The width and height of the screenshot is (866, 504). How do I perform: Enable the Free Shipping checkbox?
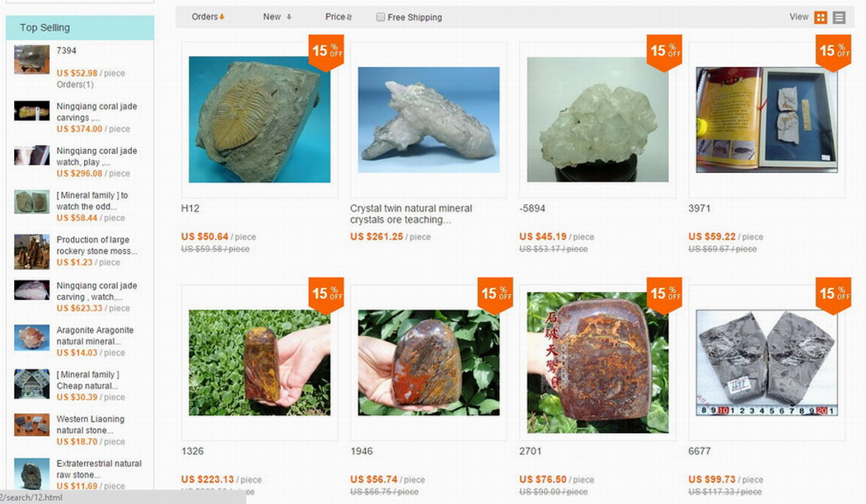pyautogui.click(x=381, y=17)
